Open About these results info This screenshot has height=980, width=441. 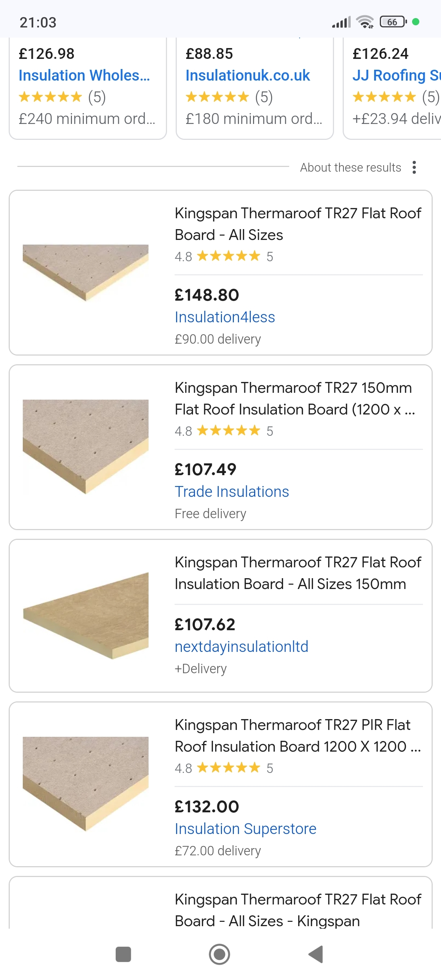pos(350,167)
